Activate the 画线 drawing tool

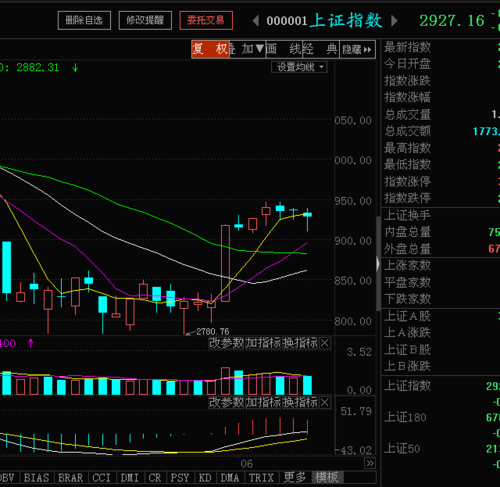point(283,49)
